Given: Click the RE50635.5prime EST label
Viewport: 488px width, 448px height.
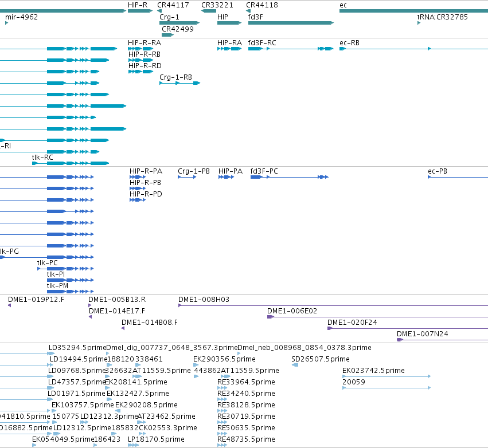Looking at the screenshot, I should tap(246, 428).
